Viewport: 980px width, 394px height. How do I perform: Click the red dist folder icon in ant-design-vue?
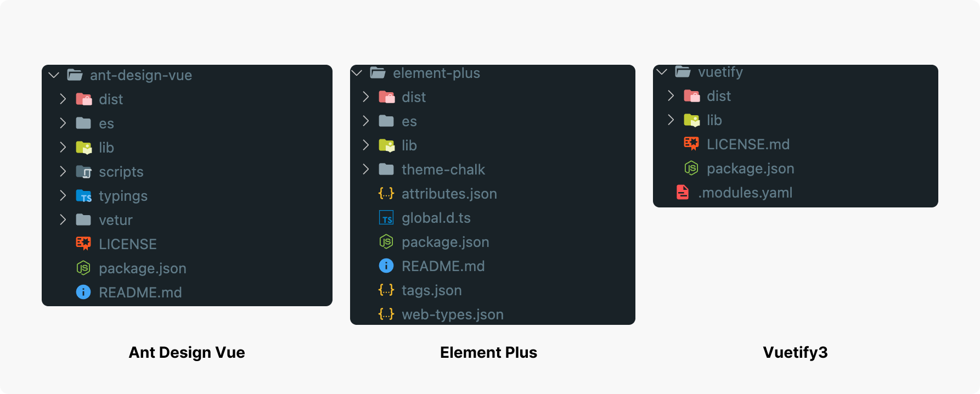pos(83,99)
